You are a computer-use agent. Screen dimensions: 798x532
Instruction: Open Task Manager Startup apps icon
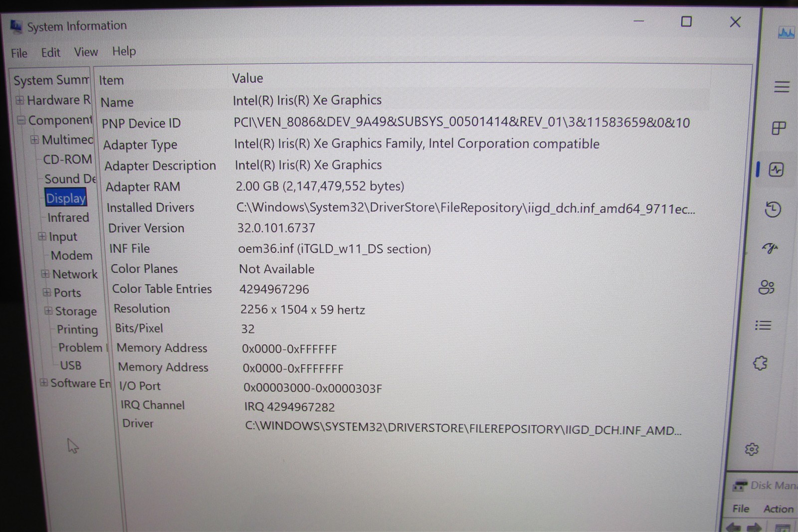coord(770,248)
